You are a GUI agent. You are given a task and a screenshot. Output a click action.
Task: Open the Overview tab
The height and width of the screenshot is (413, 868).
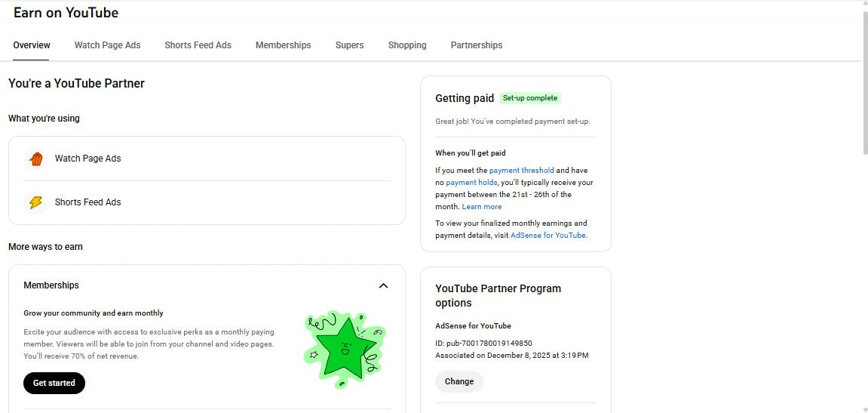pos(32,45)
